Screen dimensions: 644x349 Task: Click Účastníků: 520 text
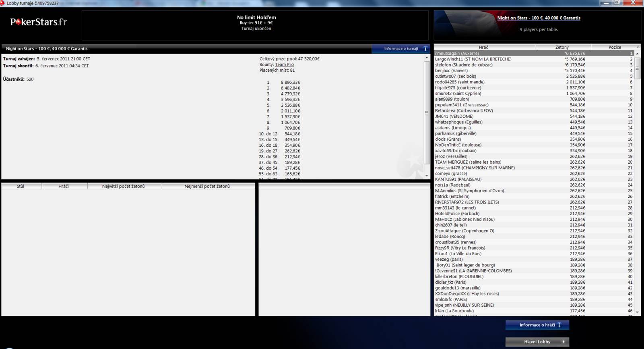[x=19, y=79]
